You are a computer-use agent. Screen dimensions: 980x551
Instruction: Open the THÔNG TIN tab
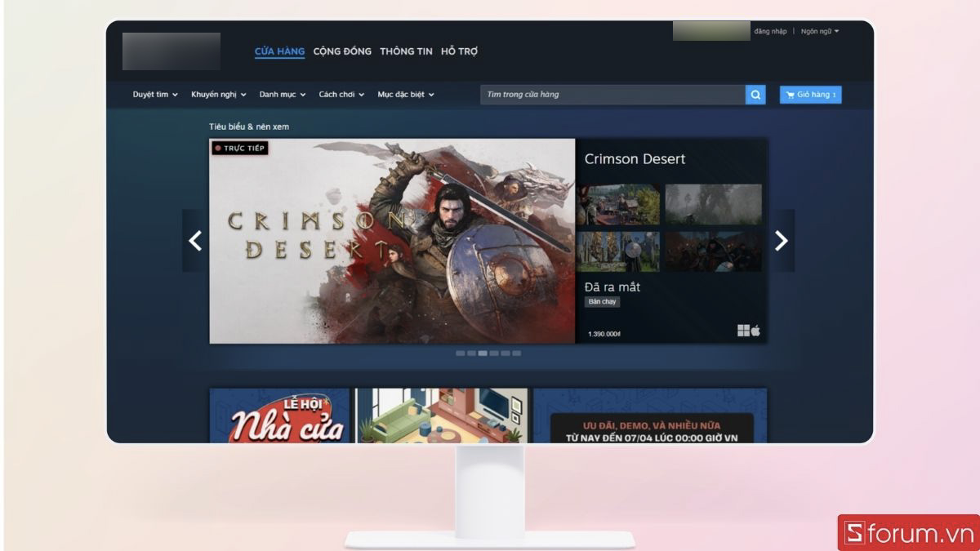[406, 51]
